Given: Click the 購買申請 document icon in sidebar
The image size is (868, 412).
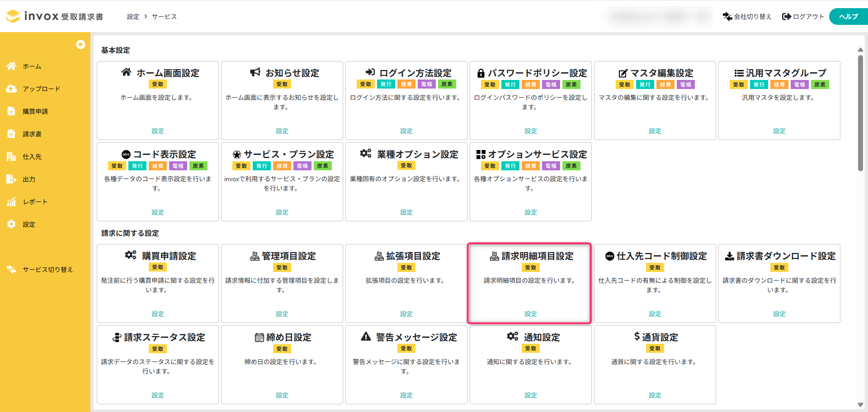Looking at the screenshot, I should 11,111.
